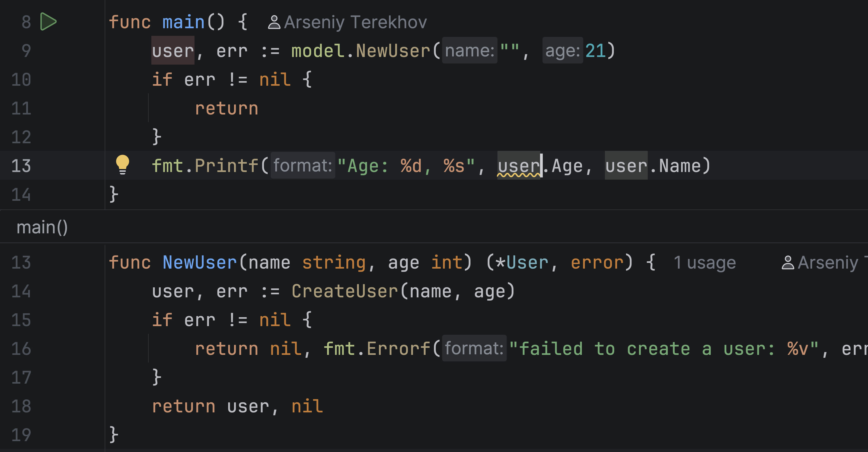Click the "name:" parameter hint in NewUser call

click(469, 50)
